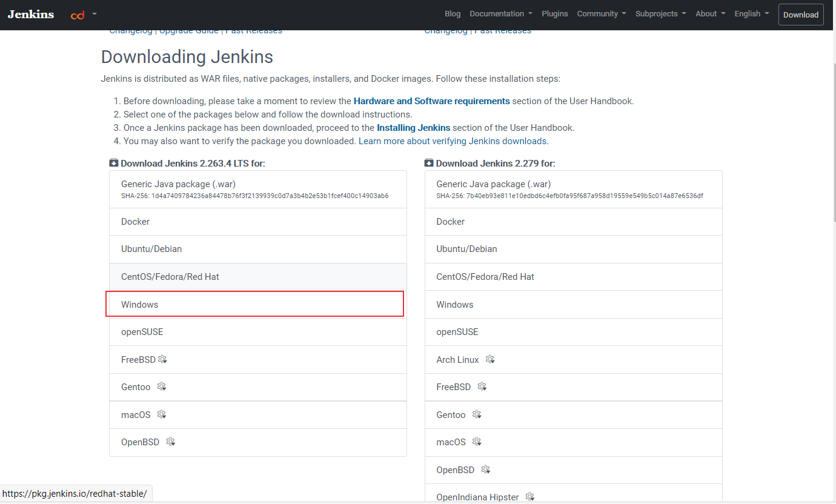Expand the Subprojects menu
The width and height of the screenshot is (836, 504).
click(661, 14)
